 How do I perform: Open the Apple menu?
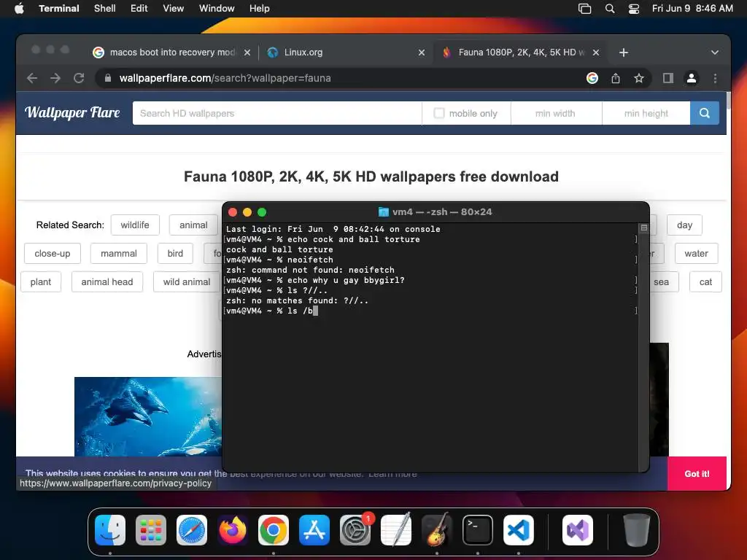click(19, 8)
